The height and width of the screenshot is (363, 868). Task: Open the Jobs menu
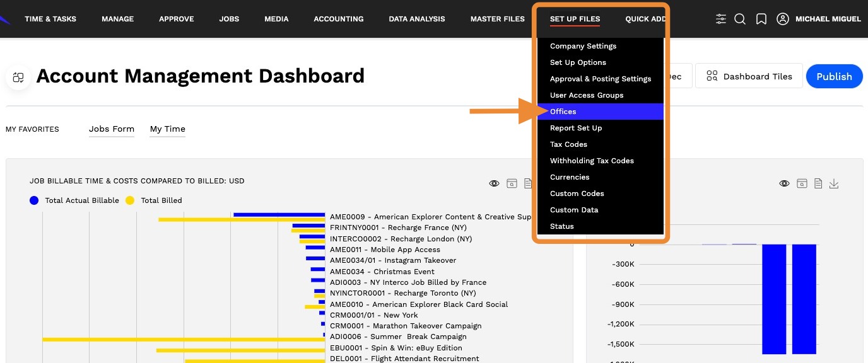point(229,19)
